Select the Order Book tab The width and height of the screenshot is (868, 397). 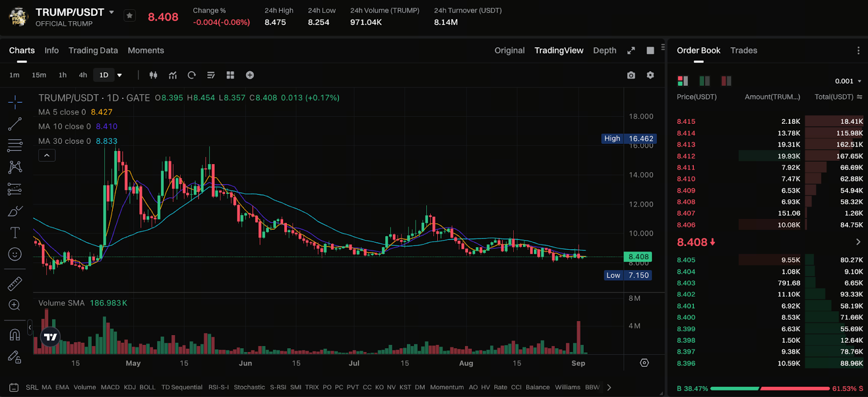[x=699, y=51]
